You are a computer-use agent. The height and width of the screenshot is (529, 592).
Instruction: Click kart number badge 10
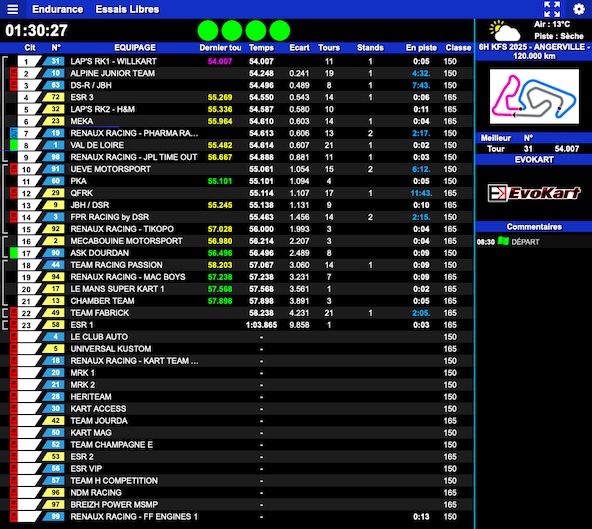(x=54, y=73)
